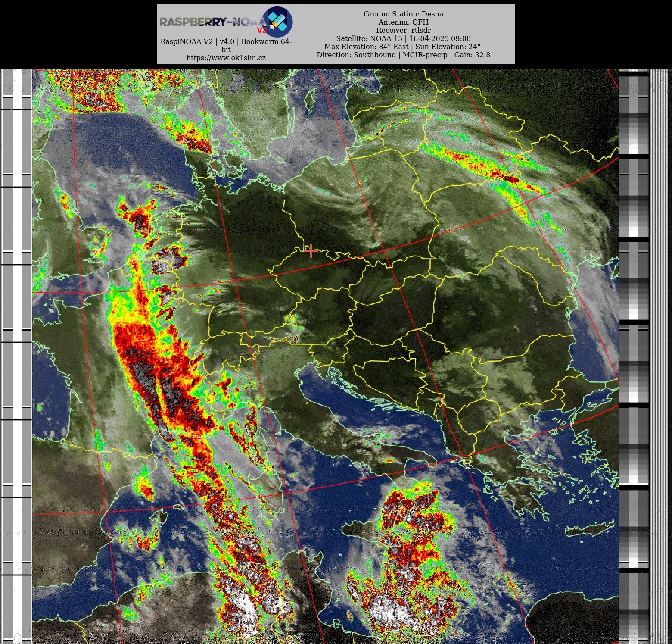The image size is (672, 644).
Task: Select the 'Direction: Southbound | MCIR-precip' line
Action: pos(403,55)
